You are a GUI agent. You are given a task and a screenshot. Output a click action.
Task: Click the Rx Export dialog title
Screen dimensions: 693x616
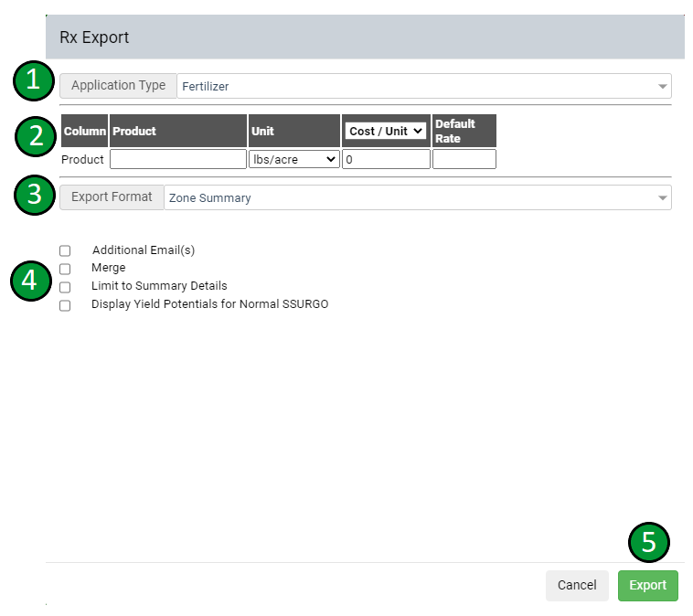point(94,37)
